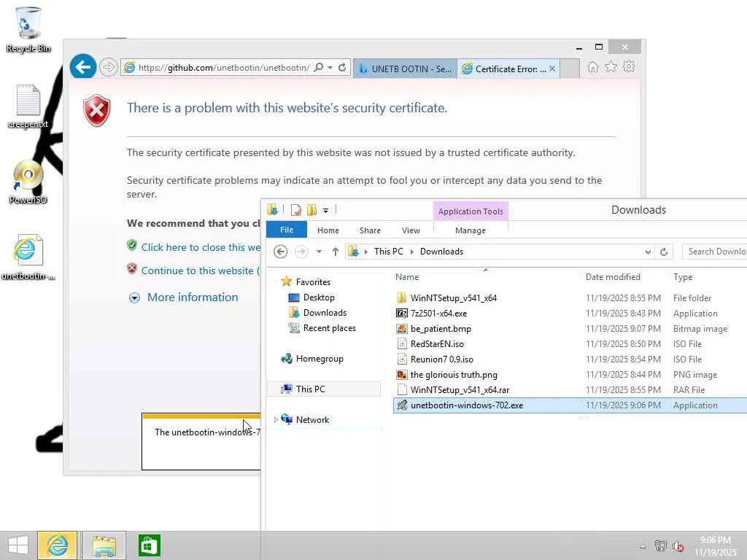Refresh the Downloads folder view
Screen dimensions: 747x560
point(664,252)
